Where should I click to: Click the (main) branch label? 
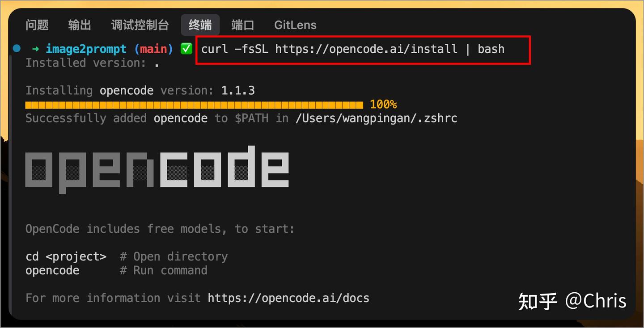[154, 49]
